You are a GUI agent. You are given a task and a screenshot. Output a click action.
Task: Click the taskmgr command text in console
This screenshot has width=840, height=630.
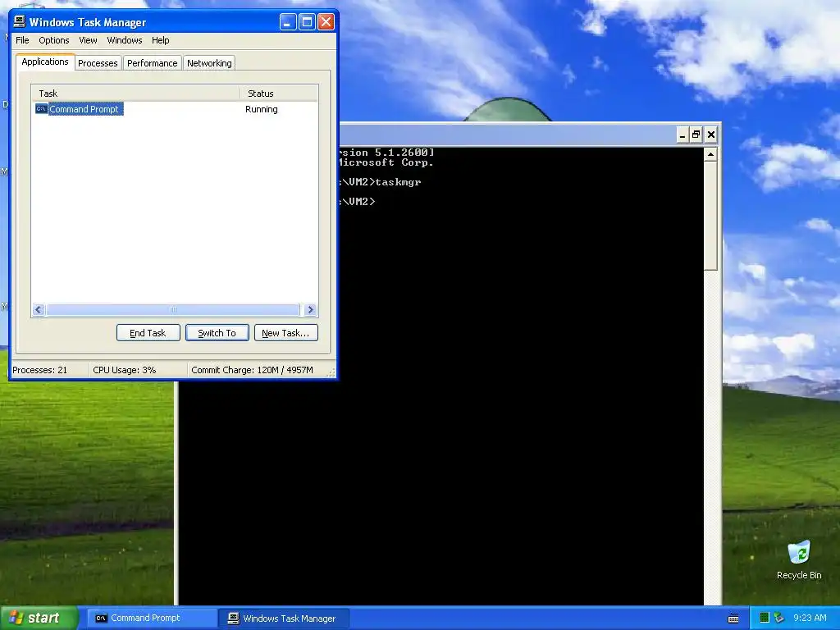398,182
